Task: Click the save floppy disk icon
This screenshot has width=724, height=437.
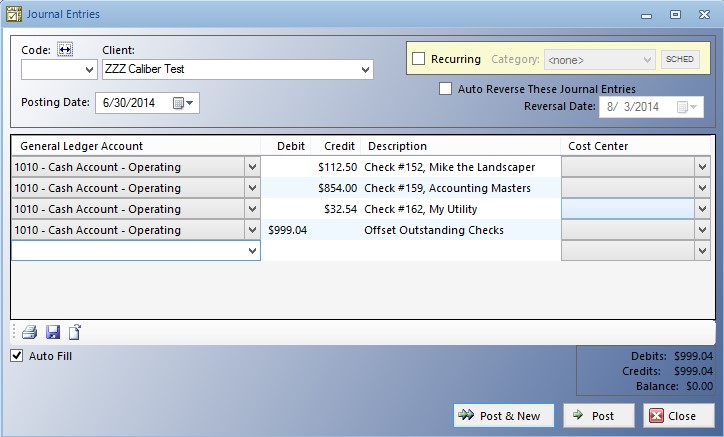Action: point(53,333)
